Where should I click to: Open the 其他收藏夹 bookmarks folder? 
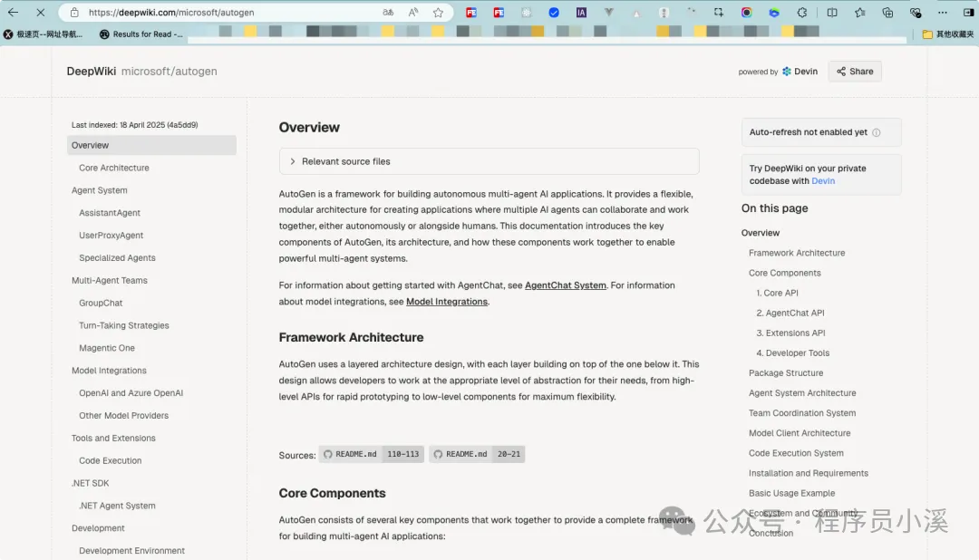(x=948, y=34)
